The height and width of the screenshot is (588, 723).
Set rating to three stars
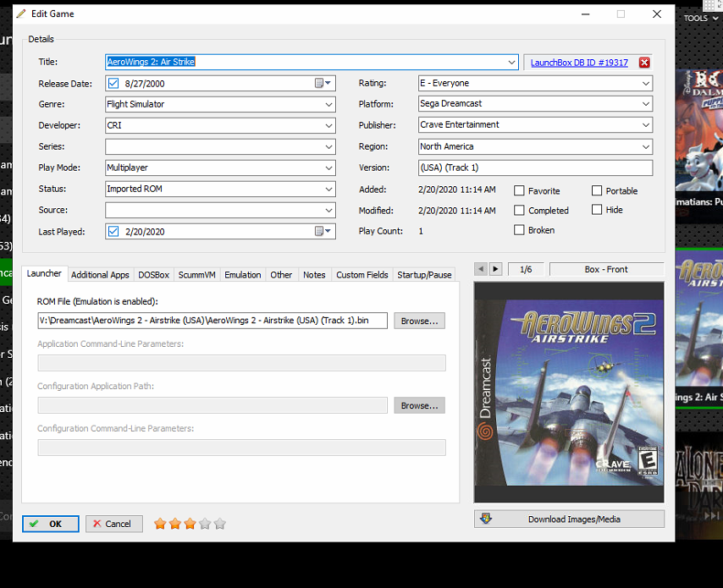(190, 524)
